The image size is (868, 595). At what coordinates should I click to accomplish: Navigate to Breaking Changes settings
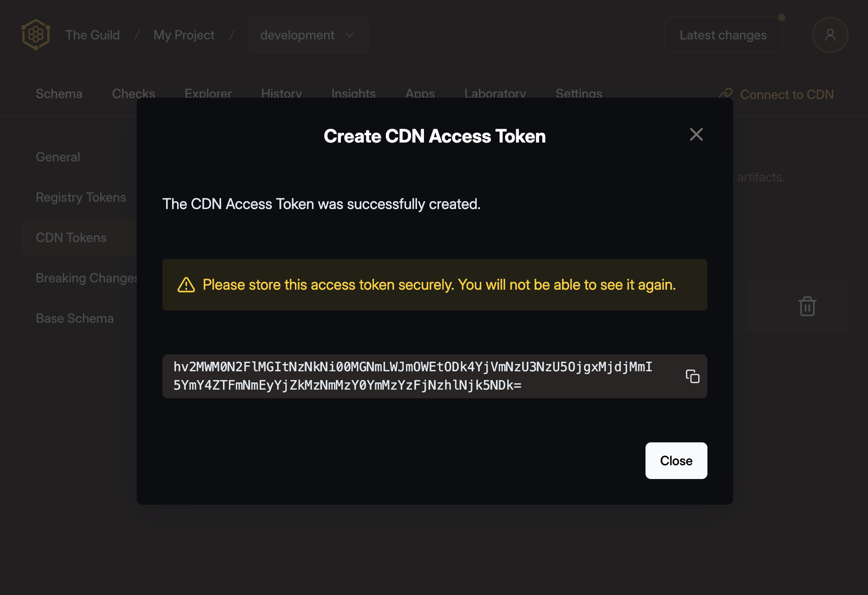pyautogui.click(x=87, y=278)
